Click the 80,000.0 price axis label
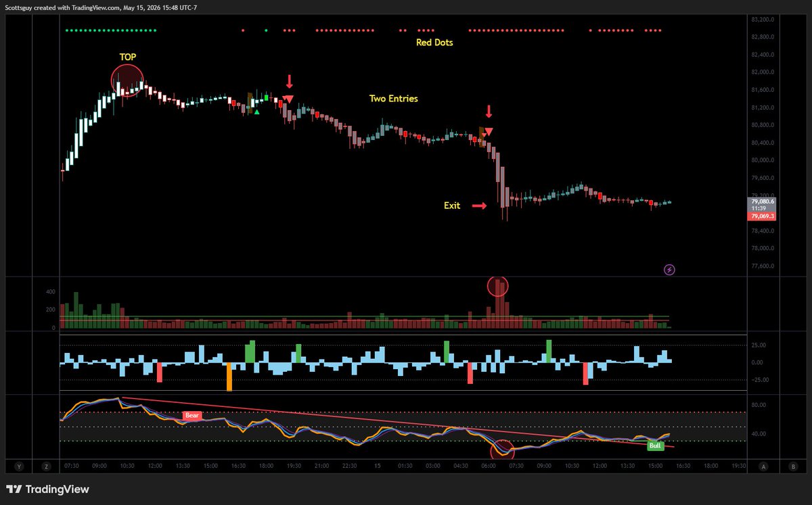The width and height of the screenshot is (812, 505). 762,161
